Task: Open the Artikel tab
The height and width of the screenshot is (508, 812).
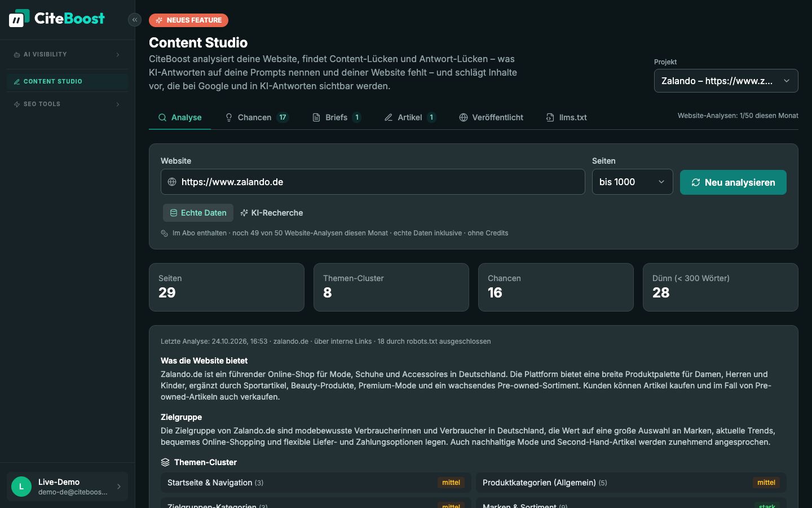Action: 410,117
